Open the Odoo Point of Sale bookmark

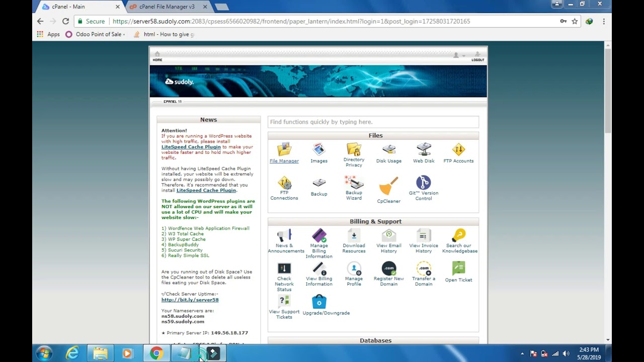click(95, 34)
